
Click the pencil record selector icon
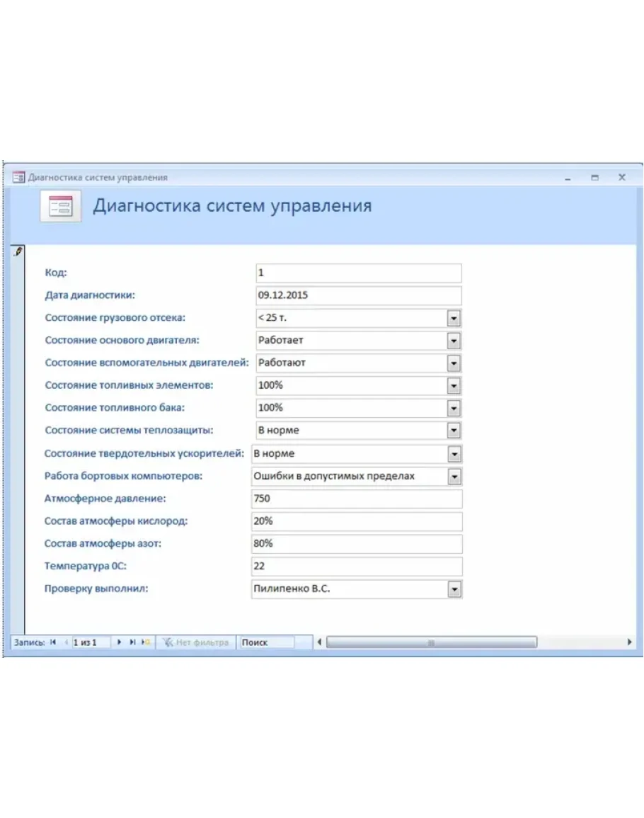pyautogui.click(x=18, y=251)
